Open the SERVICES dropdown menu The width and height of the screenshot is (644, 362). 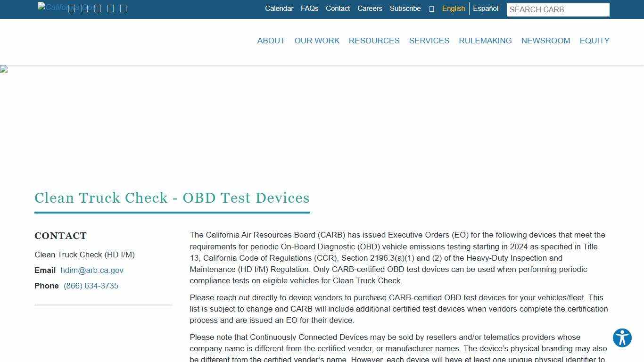(x=429, y=41)
